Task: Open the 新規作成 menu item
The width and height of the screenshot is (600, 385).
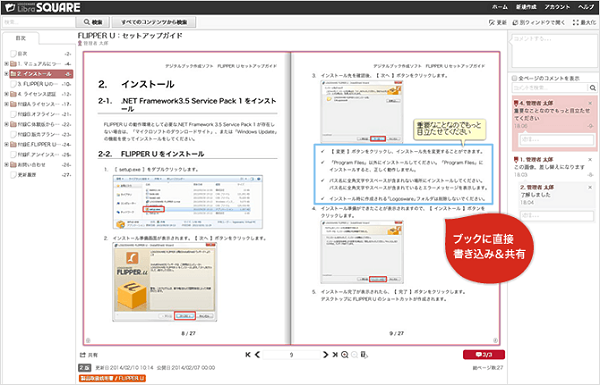Action: [x=526, y=7]
